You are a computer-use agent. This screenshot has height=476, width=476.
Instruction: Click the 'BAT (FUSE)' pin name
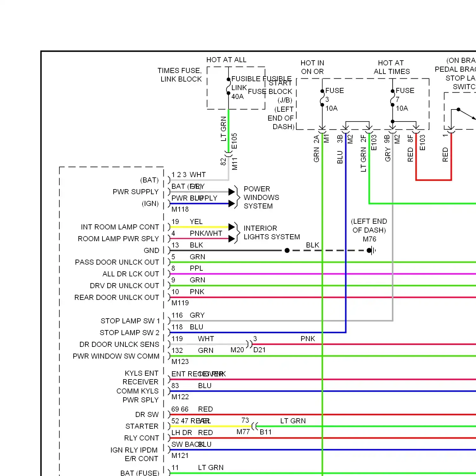tap(140, 473)
